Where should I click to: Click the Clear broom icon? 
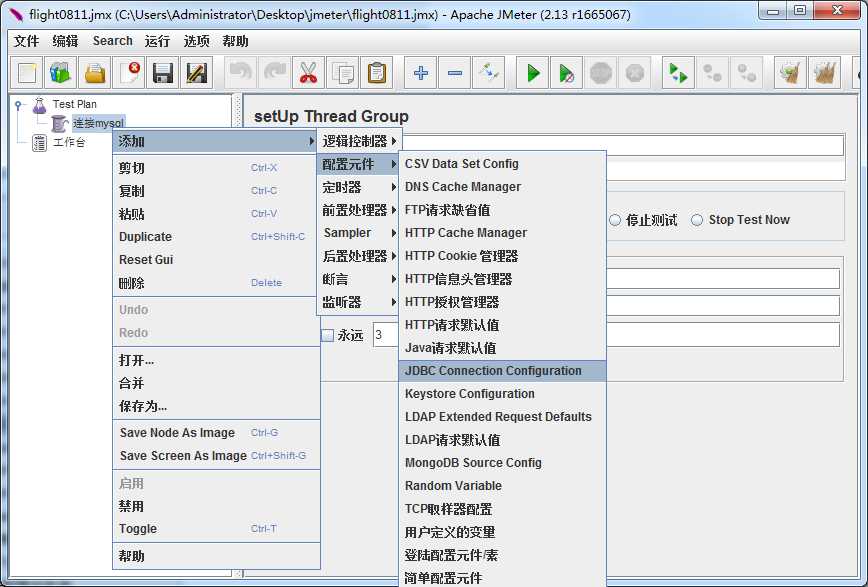(790, 73)
